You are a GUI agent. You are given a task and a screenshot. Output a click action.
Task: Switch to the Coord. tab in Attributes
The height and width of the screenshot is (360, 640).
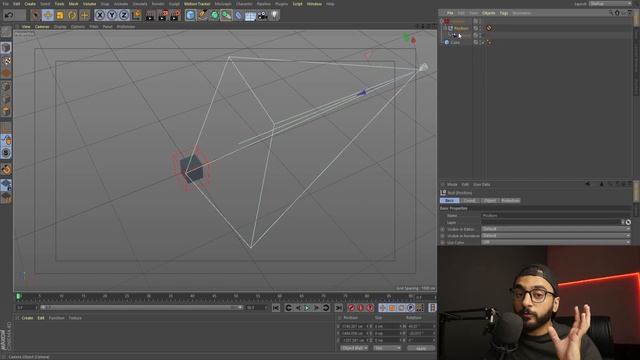470,200
